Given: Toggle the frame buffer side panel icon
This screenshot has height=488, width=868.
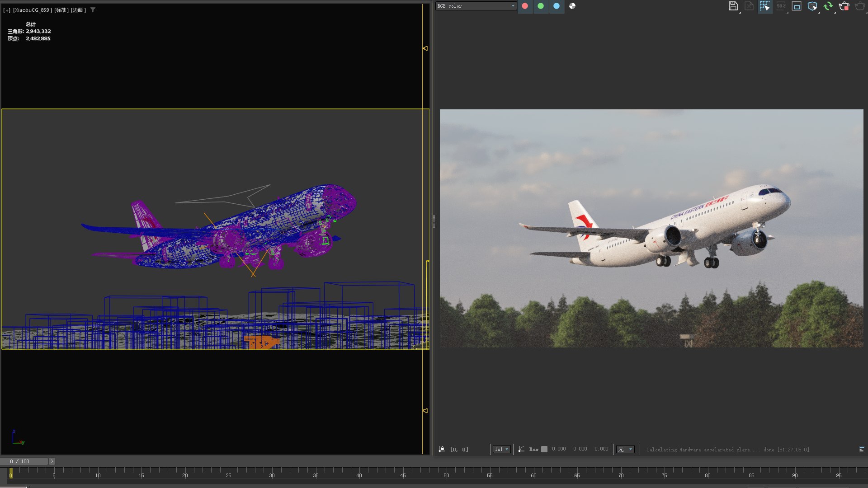Looking at the screenshot, I should tap(862, 449).
